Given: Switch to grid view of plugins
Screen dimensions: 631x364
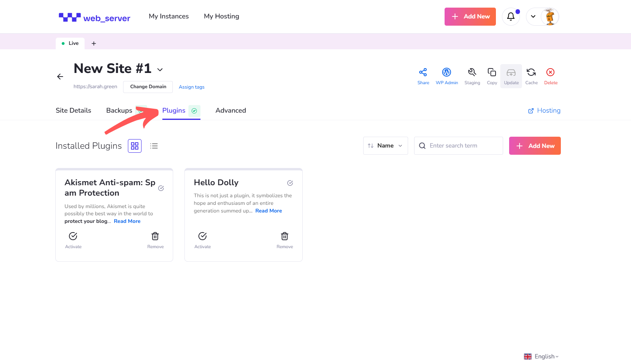Looking at the screenshot, I should pyautogui.click(x=135, y=146).
